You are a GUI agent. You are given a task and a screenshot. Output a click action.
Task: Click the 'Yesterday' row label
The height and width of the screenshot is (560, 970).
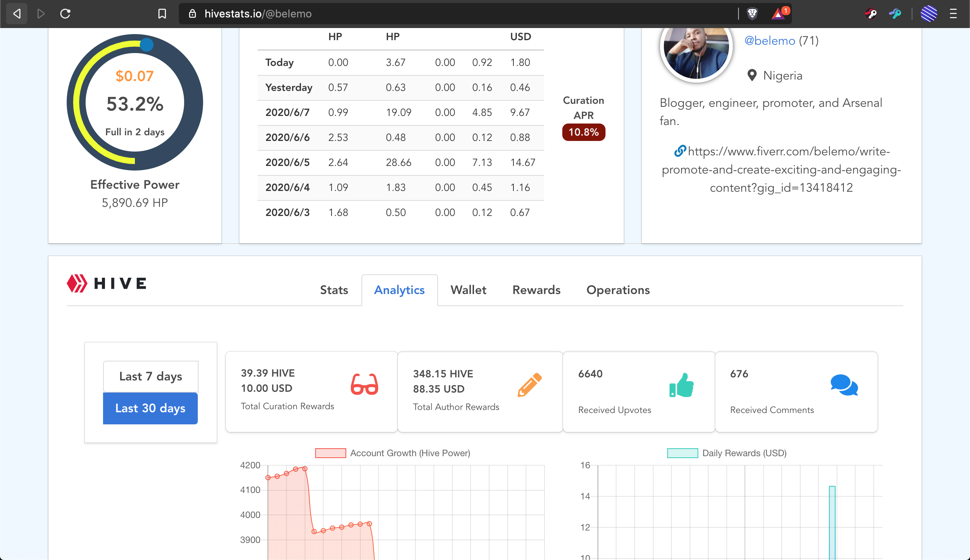point(289,87)
